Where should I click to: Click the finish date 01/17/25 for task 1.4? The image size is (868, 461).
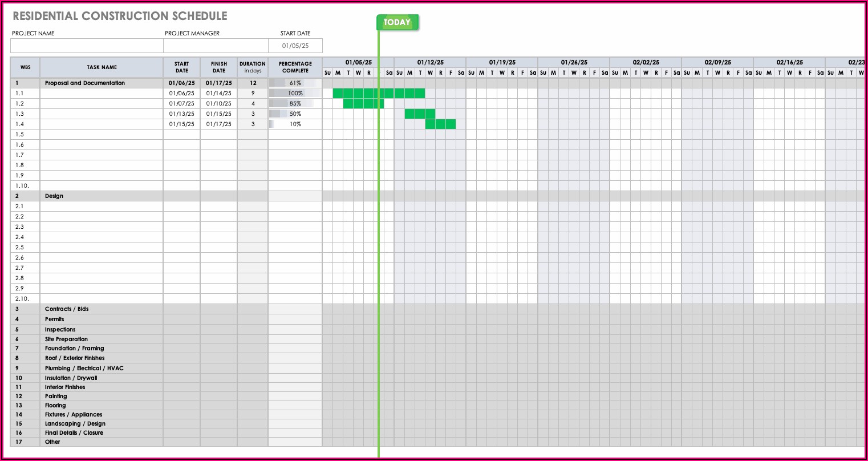(x=218, y=124)
